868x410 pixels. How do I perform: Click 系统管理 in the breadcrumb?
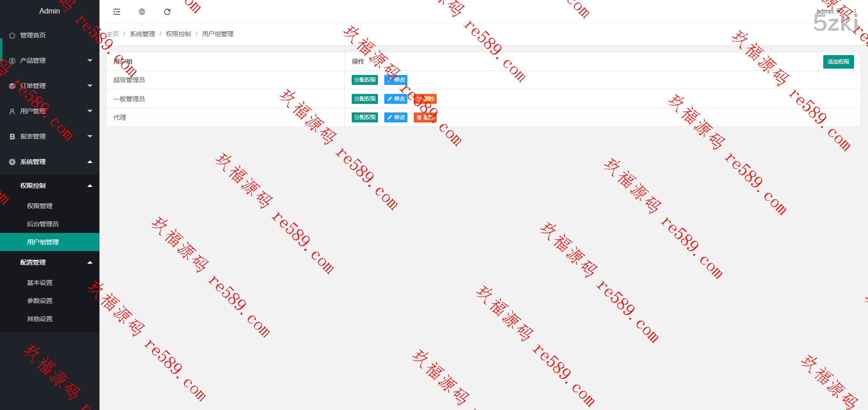tap(142, 34)
